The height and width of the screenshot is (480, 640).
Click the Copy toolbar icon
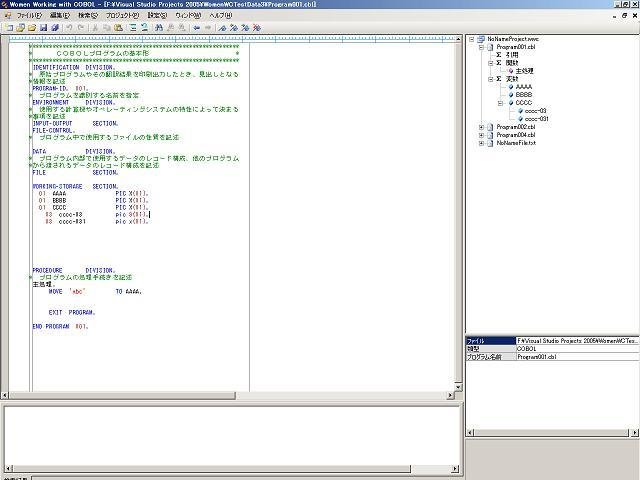coord(107,28)
